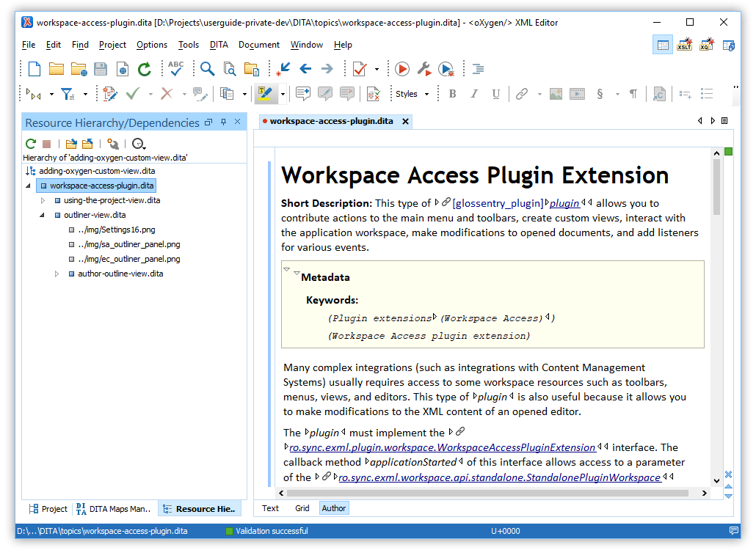
Task: Navigate forward with blue right arrow
Action: click(x=327, y=69)
